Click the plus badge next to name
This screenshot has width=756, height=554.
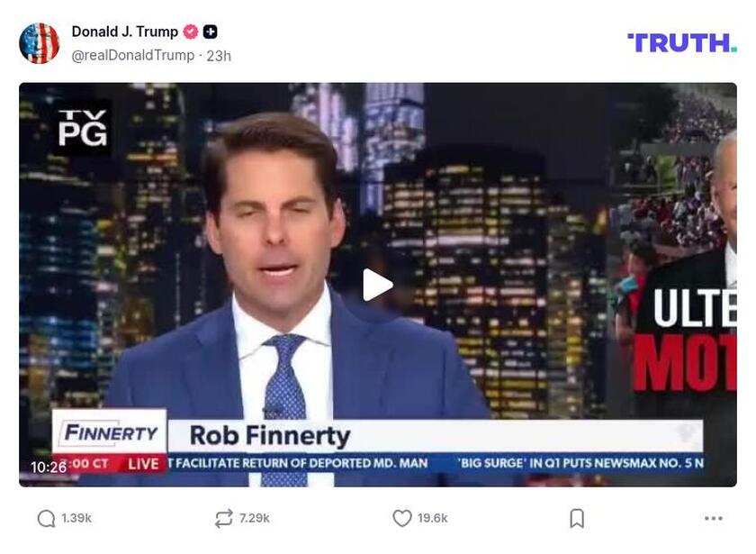tap(210, 32)
